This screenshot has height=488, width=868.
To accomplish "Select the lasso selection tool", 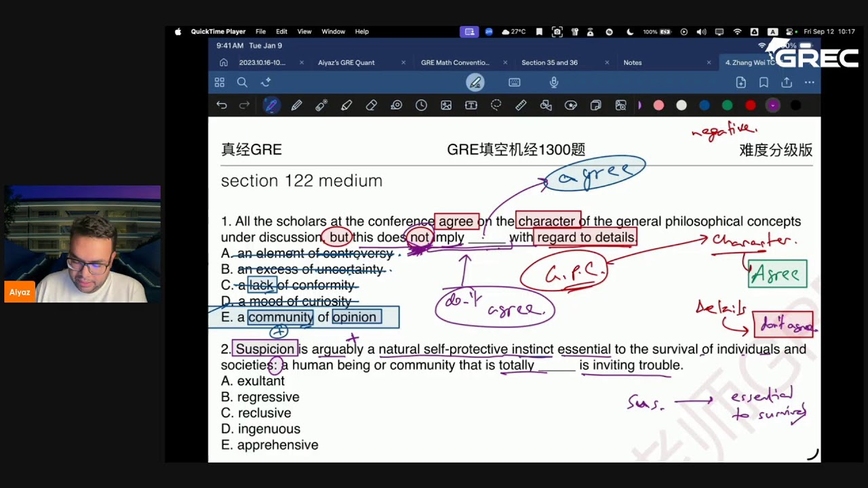I will (x=496, y=105).
